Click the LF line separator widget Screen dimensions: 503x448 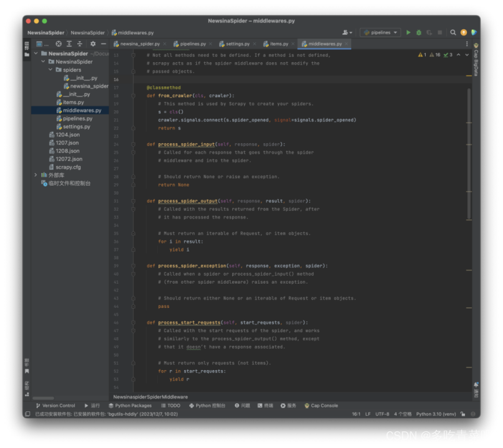[368, 414]
